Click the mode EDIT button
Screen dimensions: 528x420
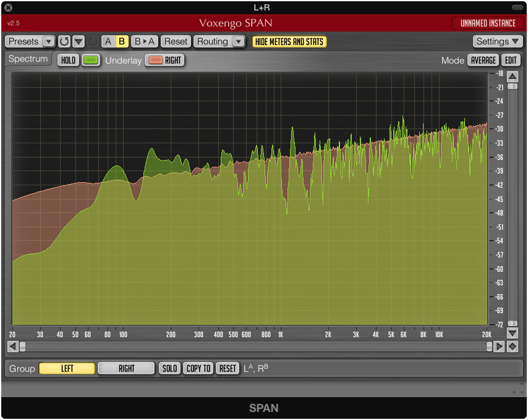[511, 60]
